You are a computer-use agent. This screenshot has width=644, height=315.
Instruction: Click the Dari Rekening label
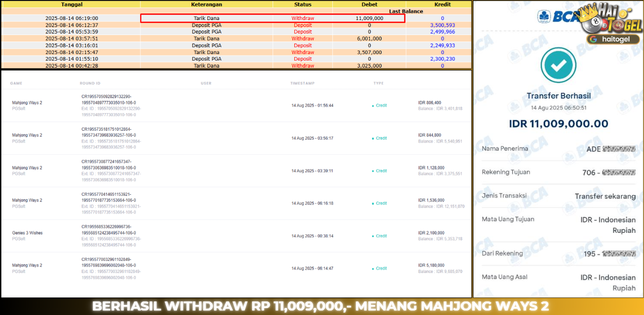[x=502, y=253]
